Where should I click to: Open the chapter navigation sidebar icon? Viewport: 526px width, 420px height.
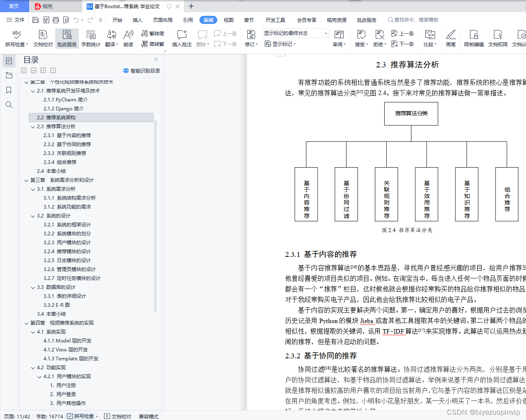point(9,75)
